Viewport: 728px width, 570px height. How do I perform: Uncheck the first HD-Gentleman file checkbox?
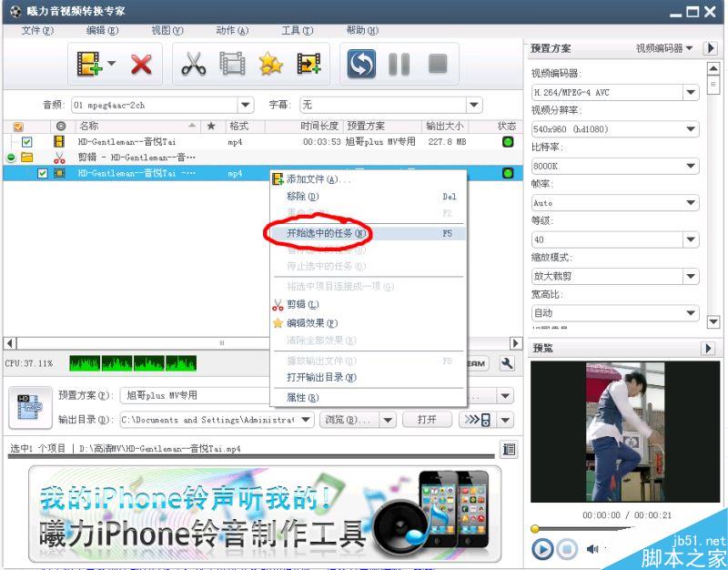[27, 142]
